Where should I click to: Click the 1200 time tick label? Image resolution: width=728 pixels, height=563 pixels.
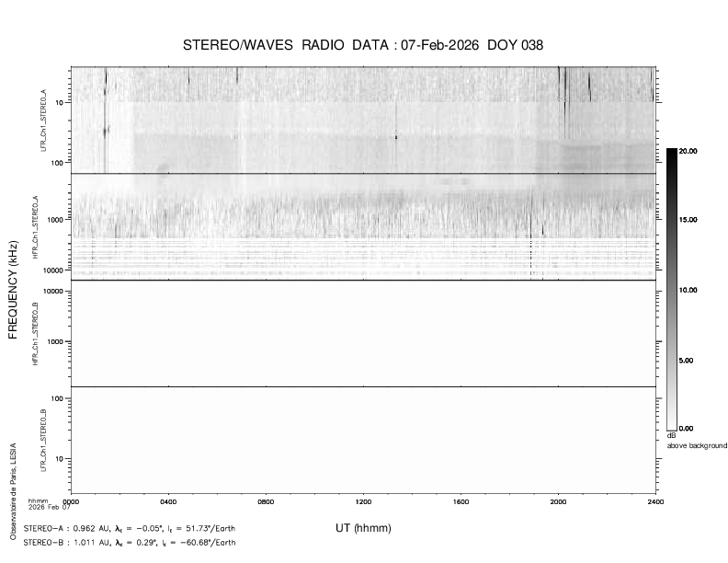pyautogui.click(x=363, y=501)
